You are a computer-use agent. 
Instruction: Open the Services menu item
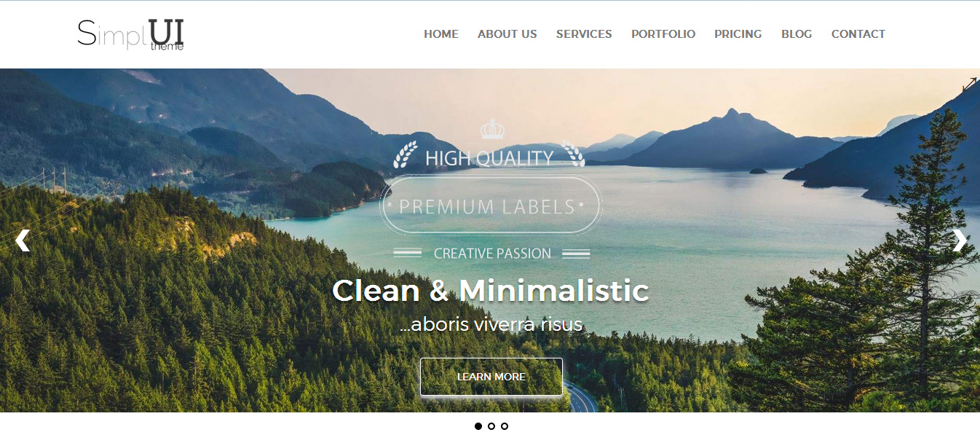point(584,34)
